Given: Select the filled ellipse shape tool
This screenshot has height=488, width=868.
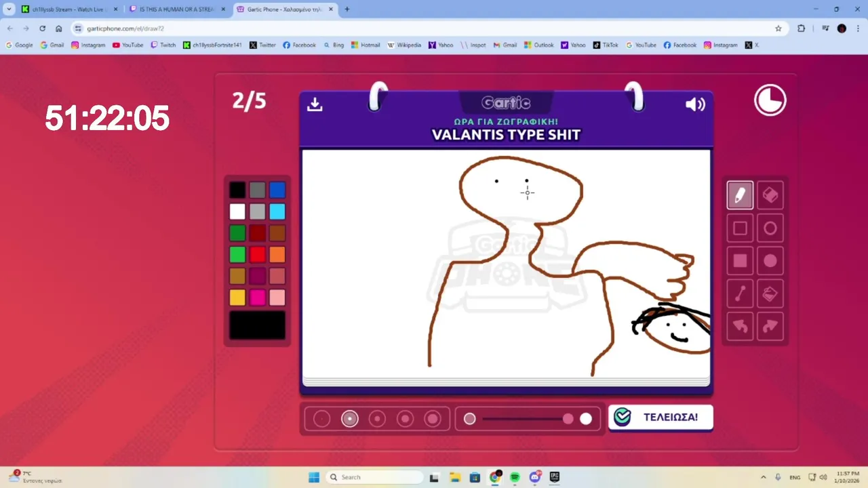Looking at the screenshot, I should tap(770, 261).
